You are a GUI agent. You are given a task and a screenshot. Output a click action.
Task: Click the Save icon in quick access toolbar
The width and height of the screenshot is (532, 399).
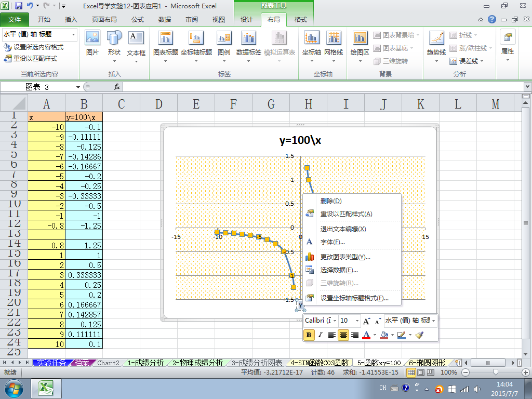pos(18,6)
